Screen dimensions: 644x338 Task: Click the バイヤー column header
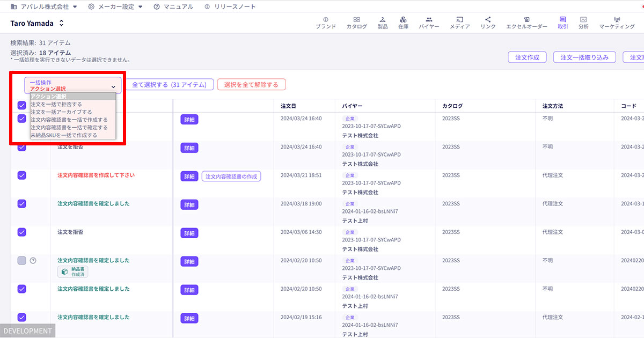click(x=353, y=106)
